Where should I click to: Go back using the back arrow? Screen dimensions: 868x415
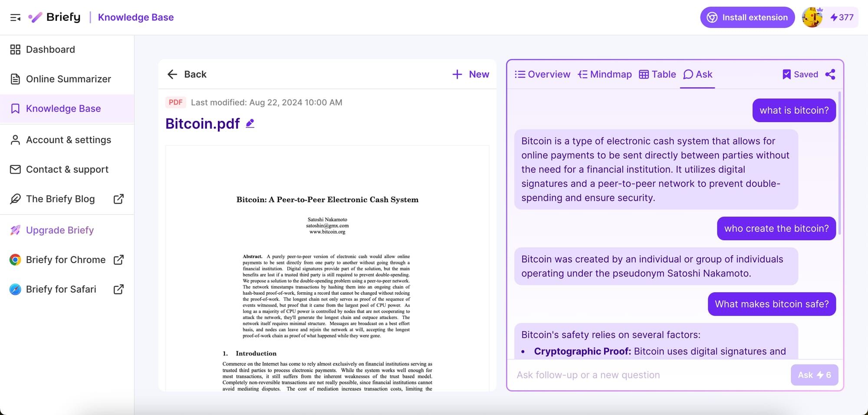click(173, 74)
